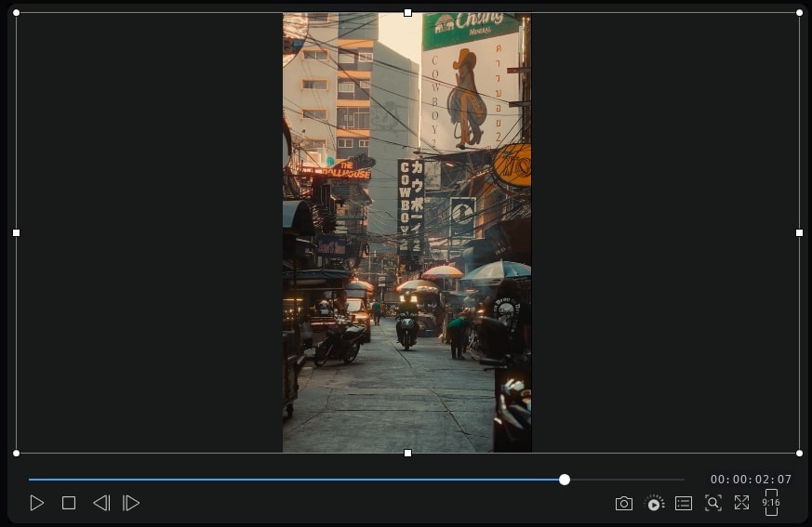Enter full screen with the expand arrows icon
The width and height of the screenshot is (812, 527).
741,503
